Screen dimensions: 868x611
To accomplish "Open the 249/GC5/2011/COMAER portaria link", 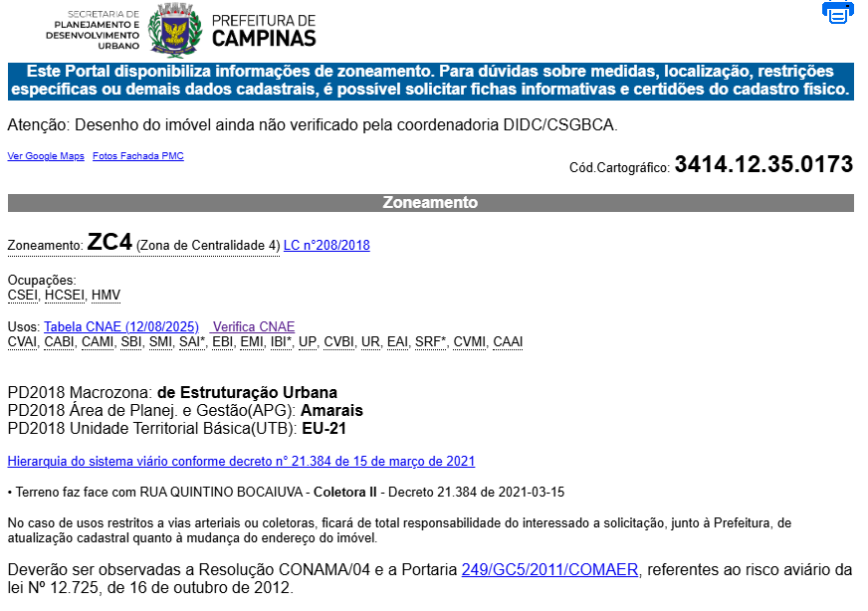I will coord(550,570).
